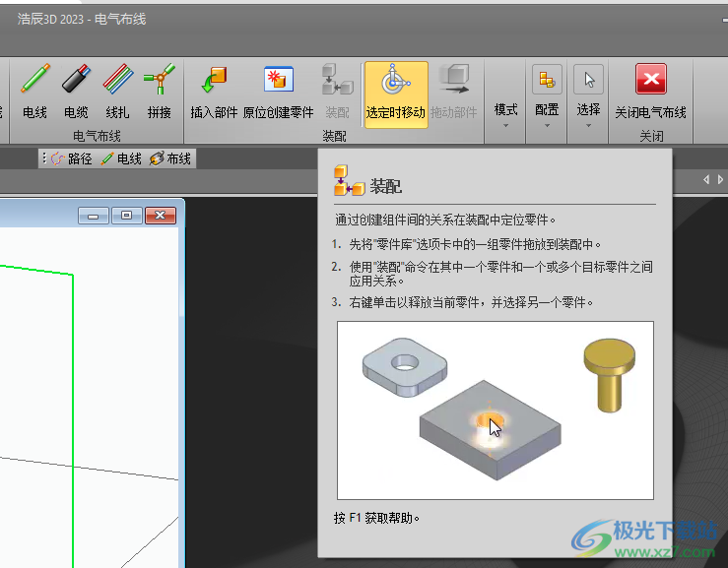Select the 电缆 (Cable) tool
The height and width of the screenshot is (568, 728).
pyautogui.click(x=76, y=92)
